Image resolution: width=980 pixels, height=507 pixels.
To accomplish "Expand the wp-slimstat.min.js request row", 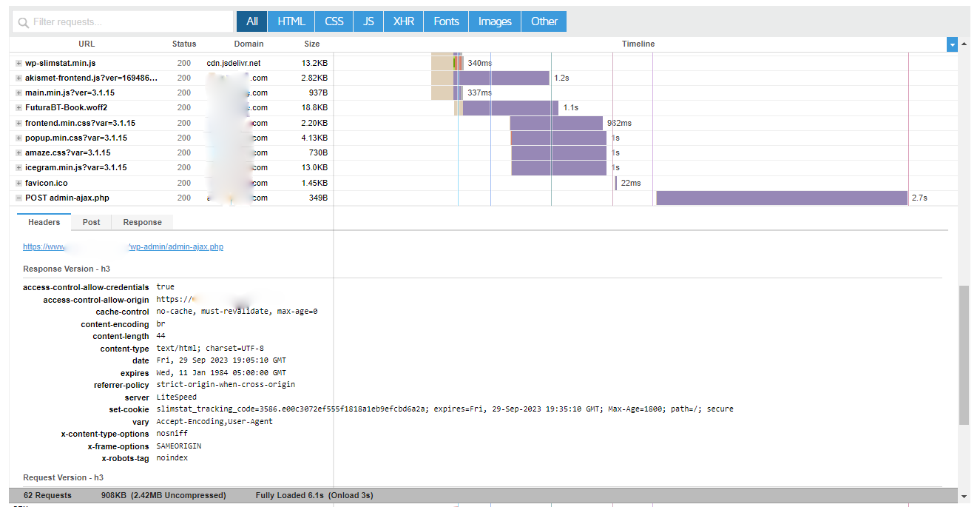I will click(18, 64).
